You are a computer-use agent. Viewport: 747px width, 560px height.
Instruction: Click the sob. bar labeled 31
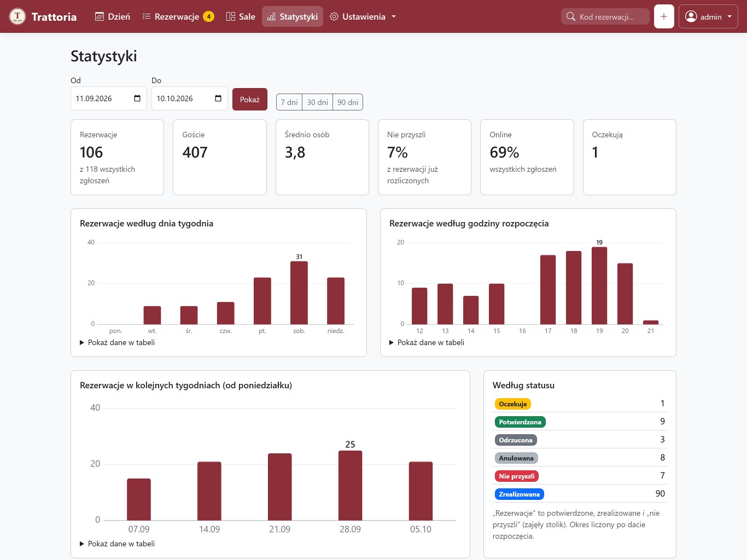coord(299,293)
